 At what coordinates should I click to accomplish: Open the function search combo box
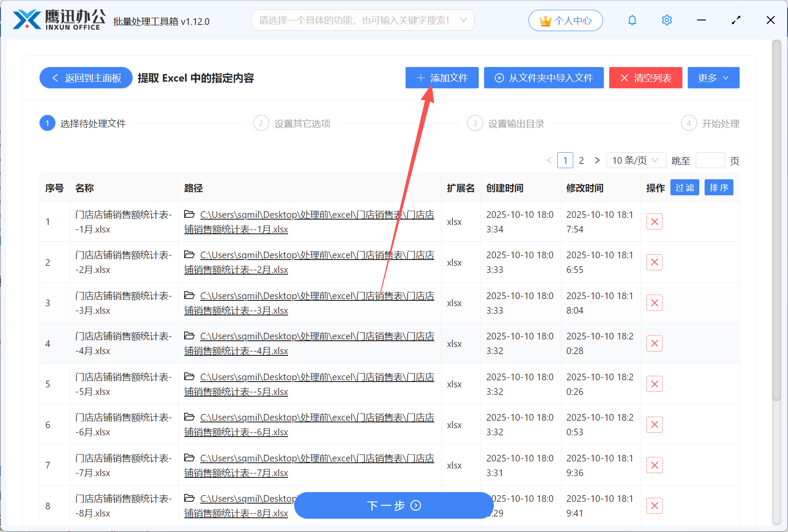pos(362,20)
